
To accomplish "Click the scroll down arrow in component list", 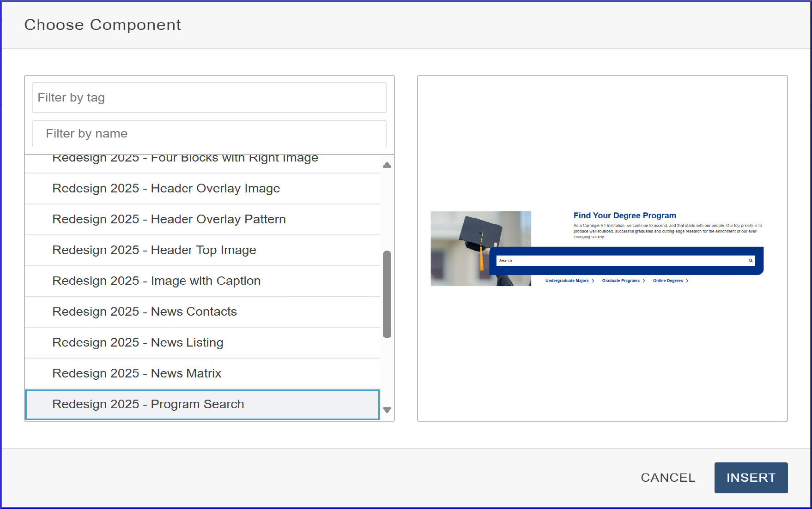I will tap(387, 410).
